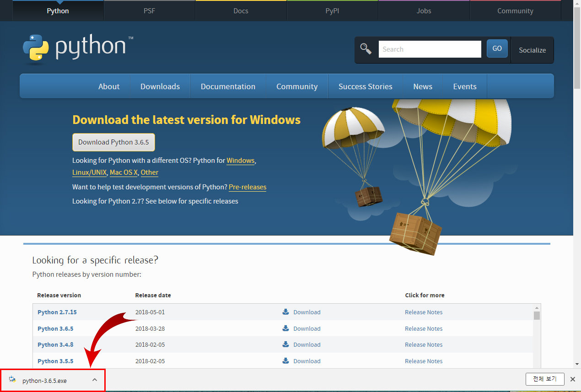Click the download icon in the Python 3.5.5 row

[286, 361]
